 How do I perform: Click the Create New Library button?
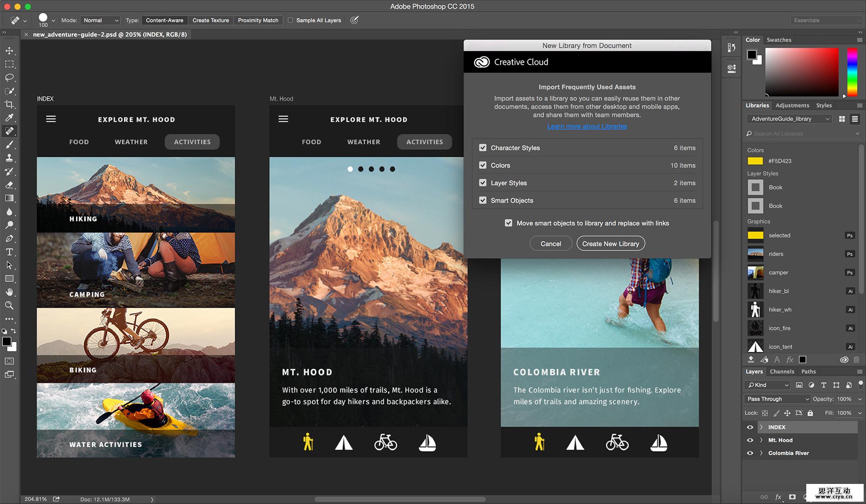[x=610, y=244]
